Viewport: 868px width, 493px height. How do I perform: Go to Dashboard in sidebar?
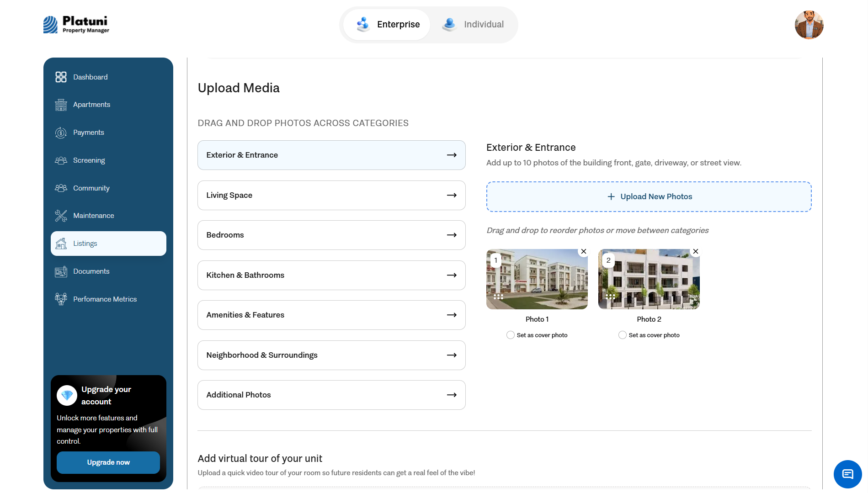coord(108,77)
